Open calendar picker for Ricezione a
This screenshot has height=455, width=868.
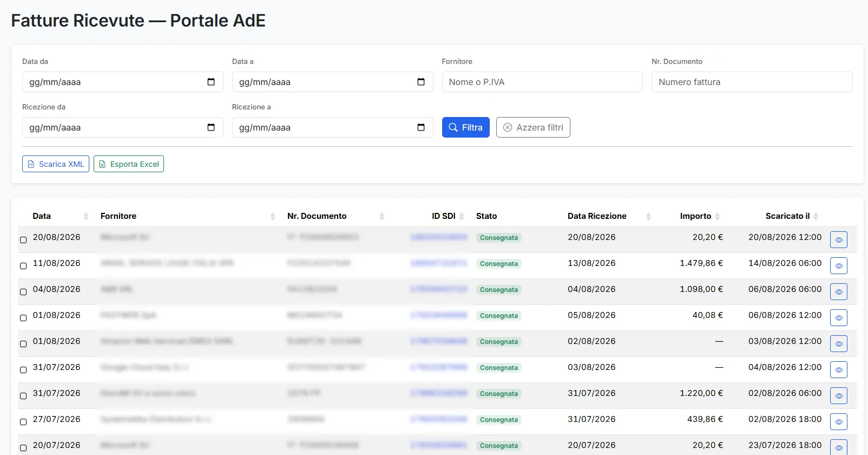click(421, 127)
